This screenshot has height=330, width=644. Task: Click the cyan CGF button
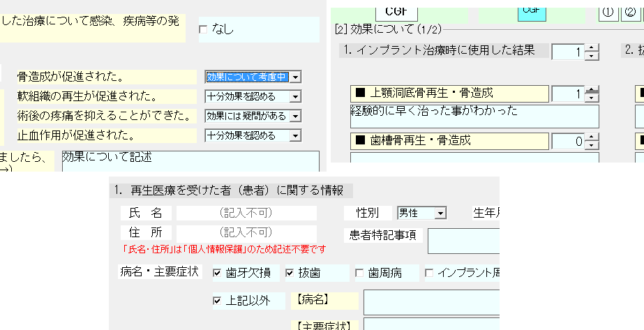pyautogui.click(x=532, y=10)
